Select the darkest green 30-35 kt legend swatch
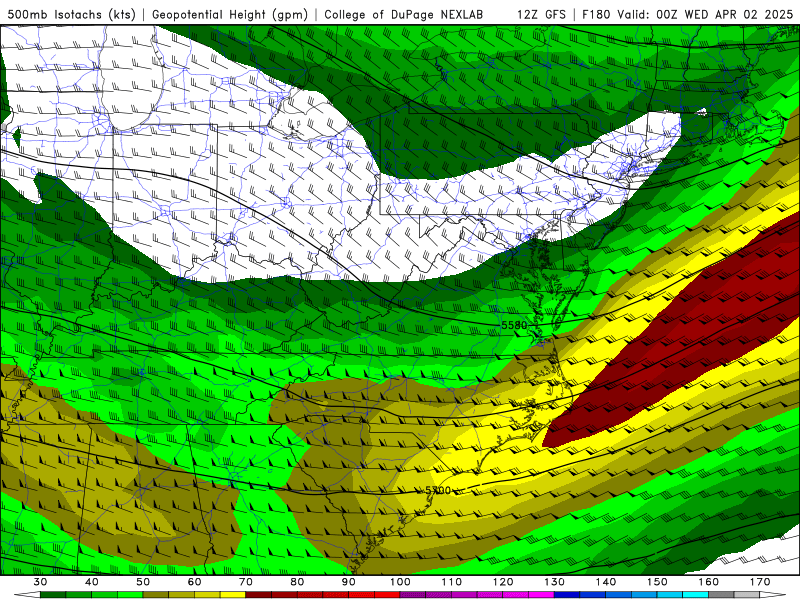 point(53,595)
